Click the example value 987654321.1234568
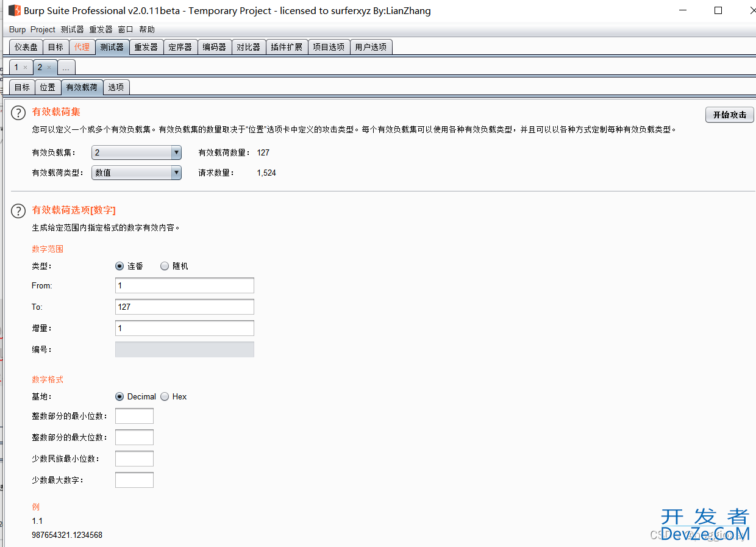Screen dimensions: 756x547 pyautogui.click(x=67, y=535)
